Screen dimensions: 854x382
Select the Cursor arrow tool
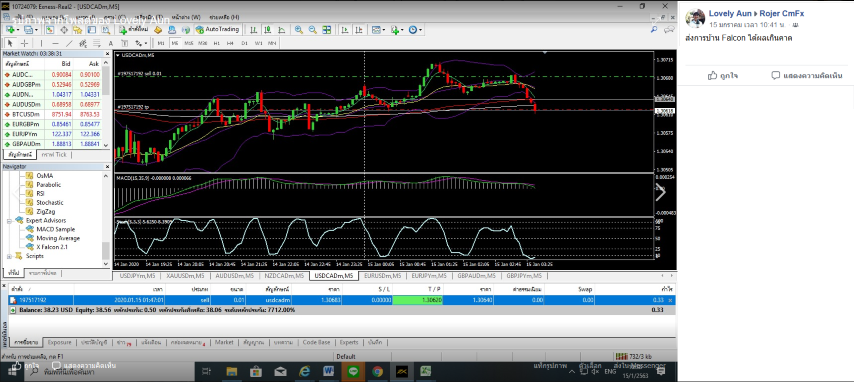pos(10,43)
